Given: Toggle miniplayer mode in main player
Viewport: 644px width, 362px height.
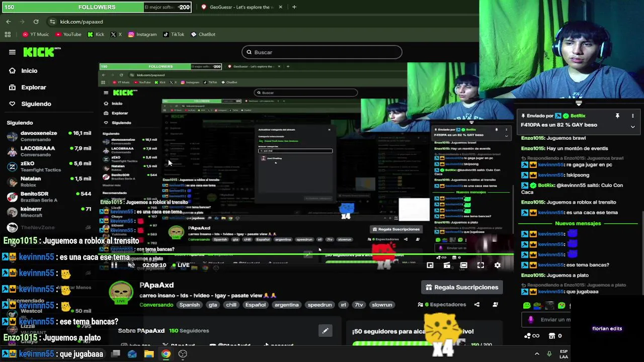Looking at the screenshot, I should [430, 265].
